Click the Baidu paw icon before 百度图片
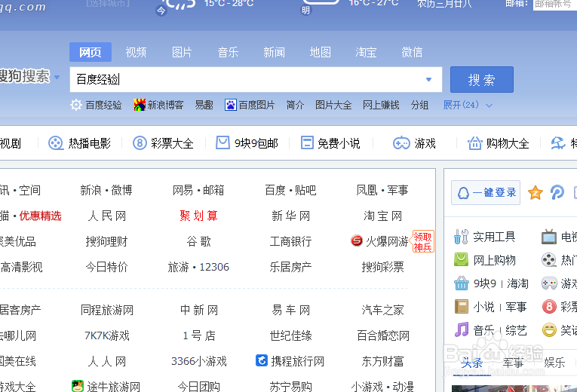 231,105
